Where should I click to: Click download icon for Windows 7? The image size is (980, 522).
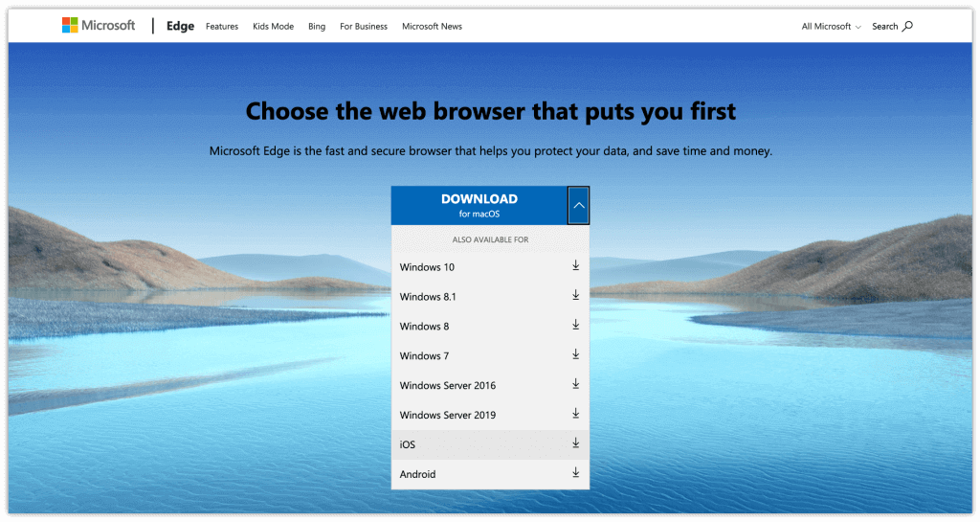[x=575, y=355]
